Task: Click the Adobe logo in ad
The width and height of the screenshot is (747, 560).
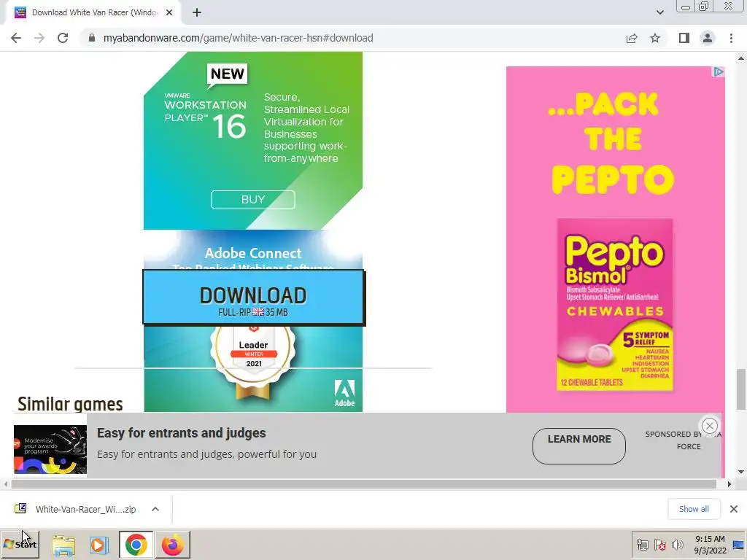Action: [344, 393]
